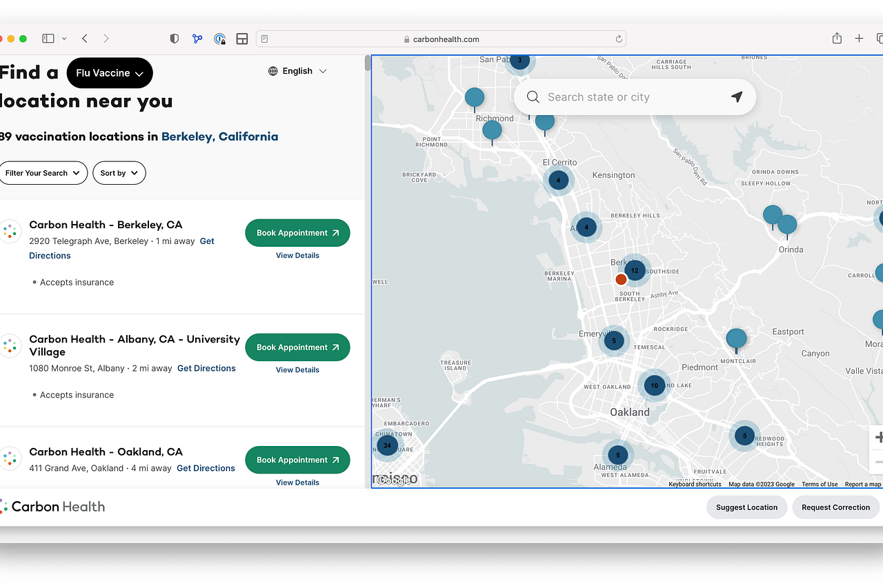Click Suggest Location button
Viewport: 883px width, 588px height.
click(746, 507)
